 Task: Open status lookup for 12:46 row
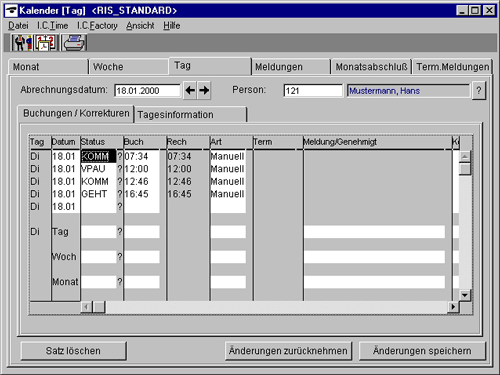[120, 182]
